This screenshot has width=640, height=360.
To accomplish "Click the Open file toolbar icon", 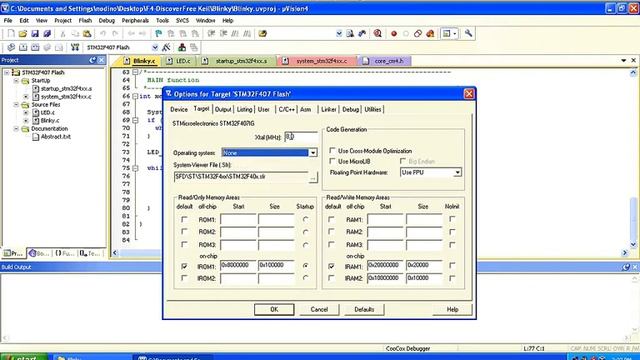I will point(23,33).
